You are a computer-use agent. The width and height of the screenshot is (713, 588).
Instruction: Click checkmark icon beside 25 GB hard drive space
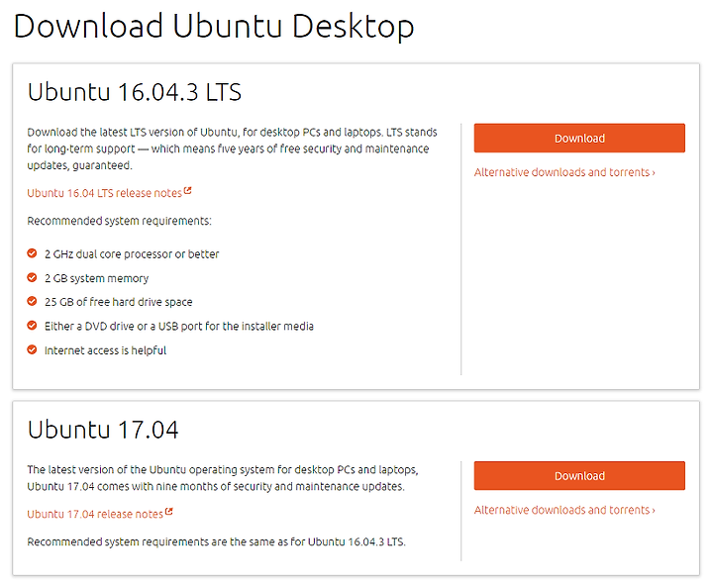pos(32,301)
